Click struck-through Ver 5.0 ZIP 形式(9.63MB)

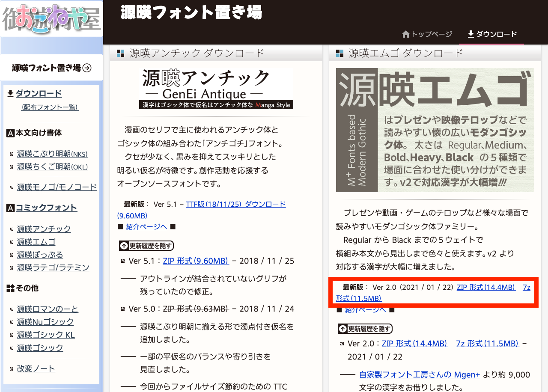(196, 309)
